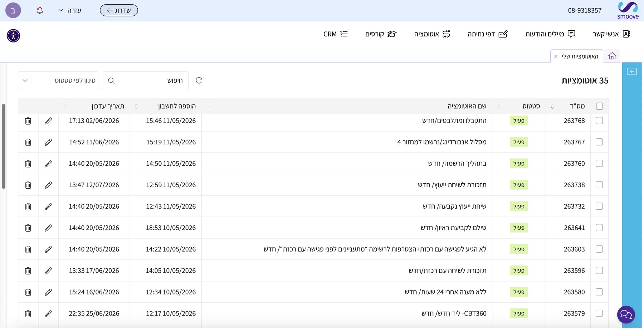Screen dimensions: 644x328
Task: Expand the blue side panel arrow icon
Action: [x=632, y=71]
